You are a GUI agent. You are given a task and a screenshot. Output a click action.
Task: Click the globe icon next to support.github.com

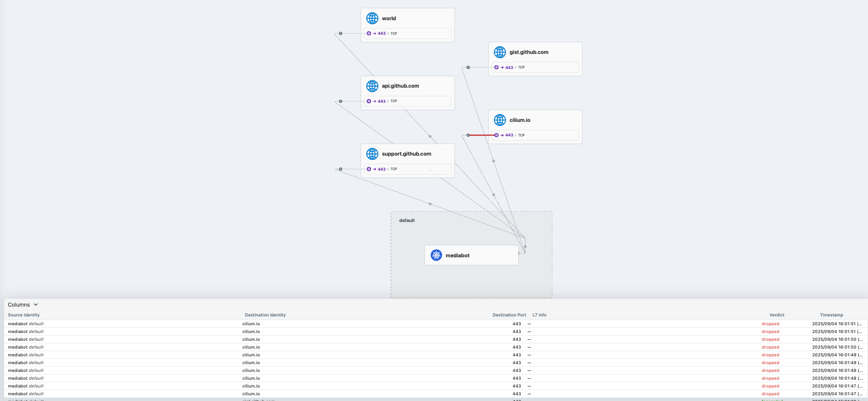point(372,154)
